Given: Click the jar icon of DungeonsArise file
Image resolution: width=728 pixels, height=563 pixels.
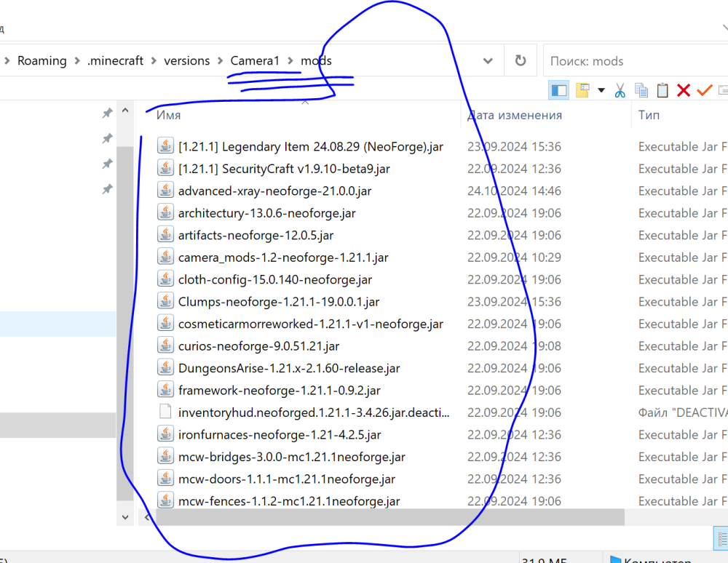Looking at the screenshot, I should tap(165, 368).
